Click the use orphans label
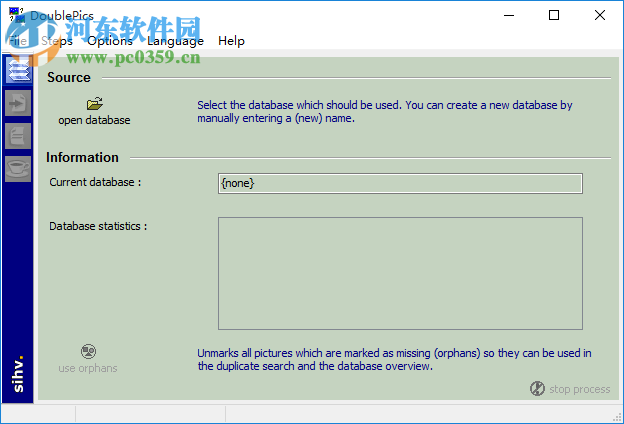 (88, 368)
